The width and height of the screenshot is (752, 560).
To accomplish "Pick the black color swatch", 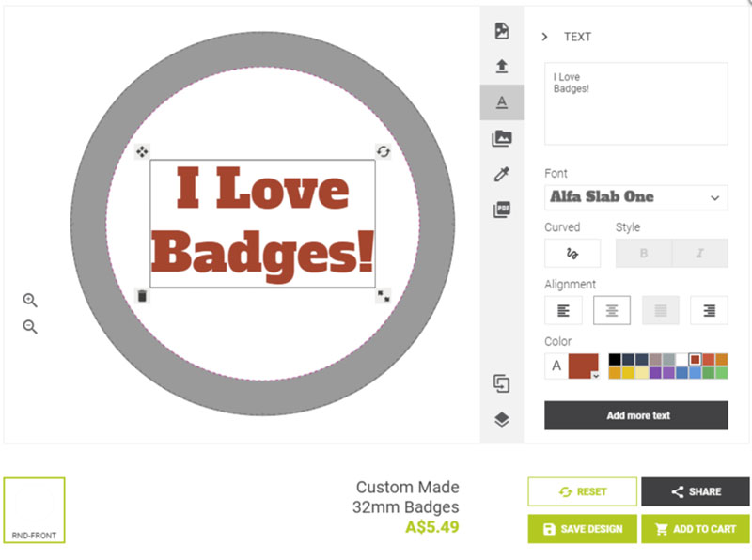I will pyautogui.click(x=615, y=359).
